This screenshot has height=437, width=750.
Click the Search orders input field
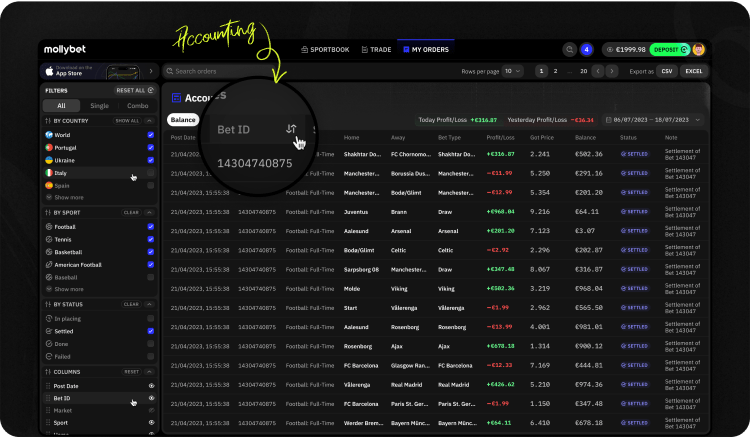pos(250,71)
